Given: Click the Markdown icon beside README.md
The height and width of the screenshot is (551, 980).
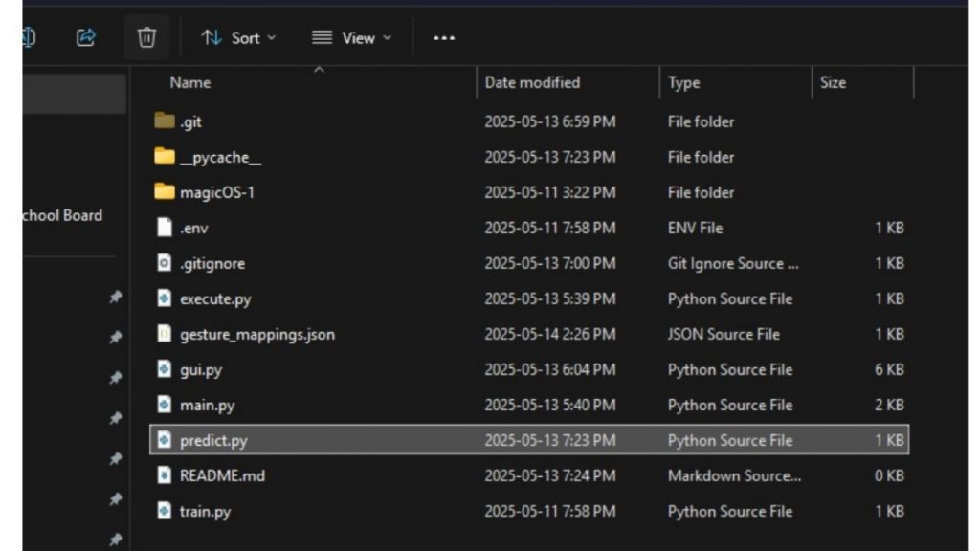Looking at the screenshot, I should coord(165,475).
